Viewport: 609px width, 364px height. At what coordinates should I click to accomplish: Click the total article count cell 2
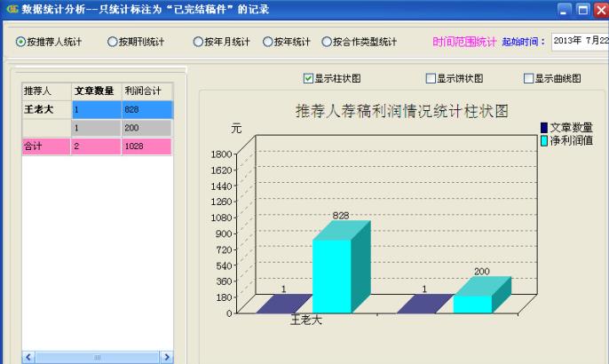click(x=97, y=146)
